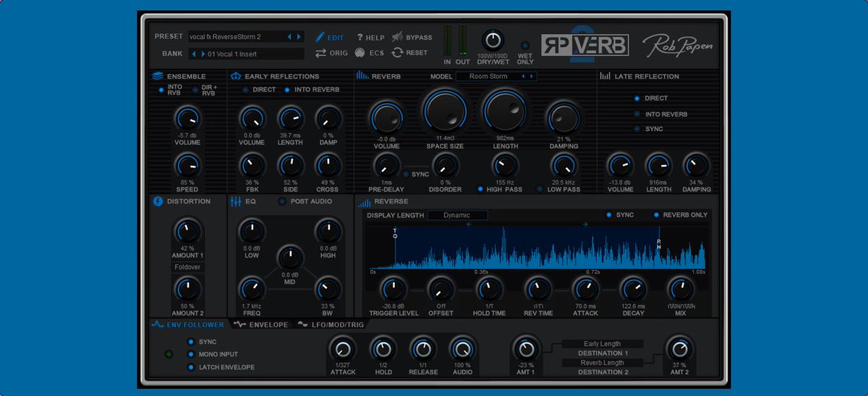Click the reverb LENGTH large knob
The height and width of the screenshot is (396, 868).
pos(504,110)
